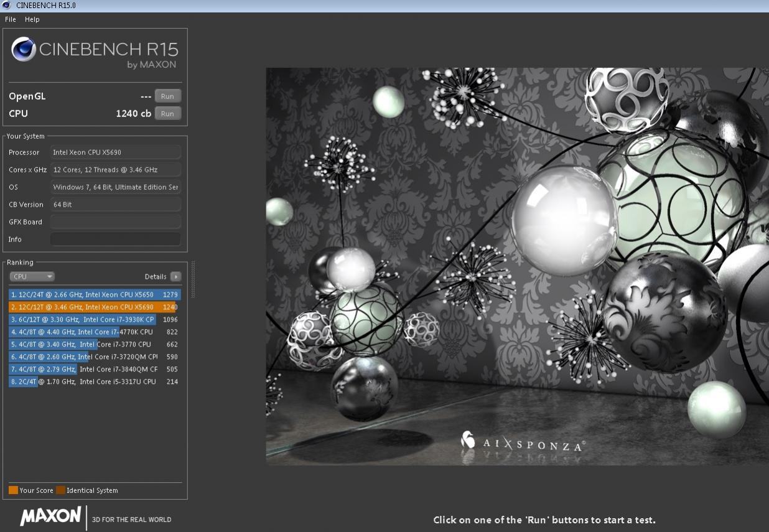This screenshot has height=532, width=769.
Task: Run the CPU benchmark test
Action: pyautogui.click(x=167, y=114)
